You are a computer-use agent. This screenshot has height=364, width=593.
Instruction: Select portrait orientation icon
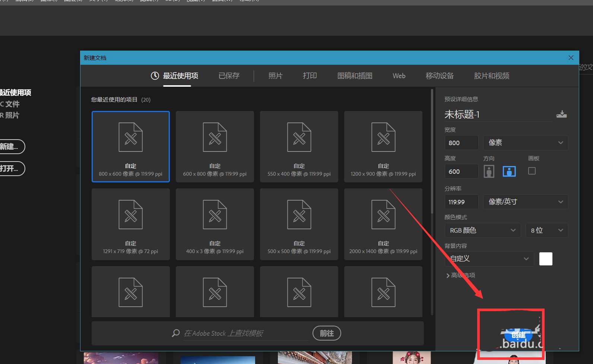pos(489,171)
